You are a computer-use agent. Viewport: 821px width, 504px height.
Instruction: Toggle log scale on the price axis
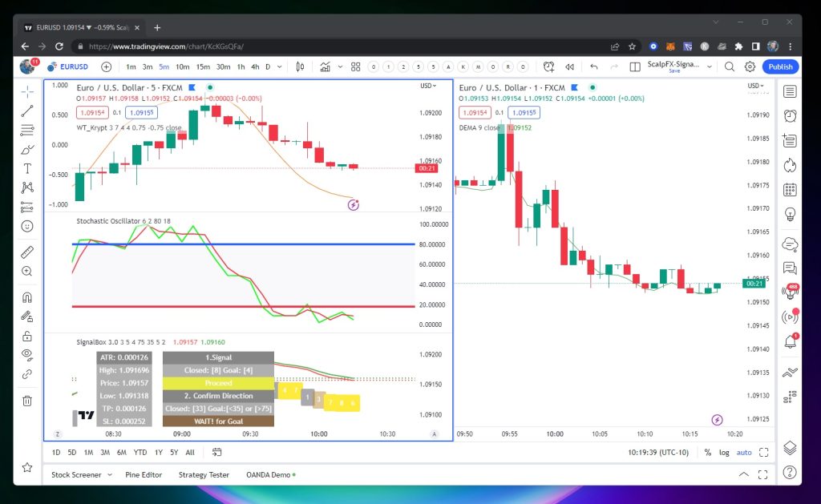[x=724, y=453]
